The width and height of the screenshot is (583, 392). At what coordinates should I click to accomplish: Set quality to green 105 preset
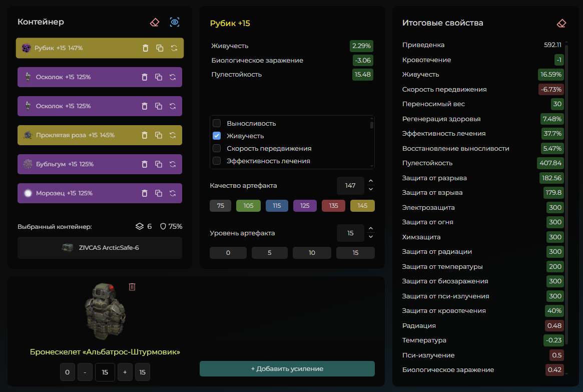tap(248, 206)
